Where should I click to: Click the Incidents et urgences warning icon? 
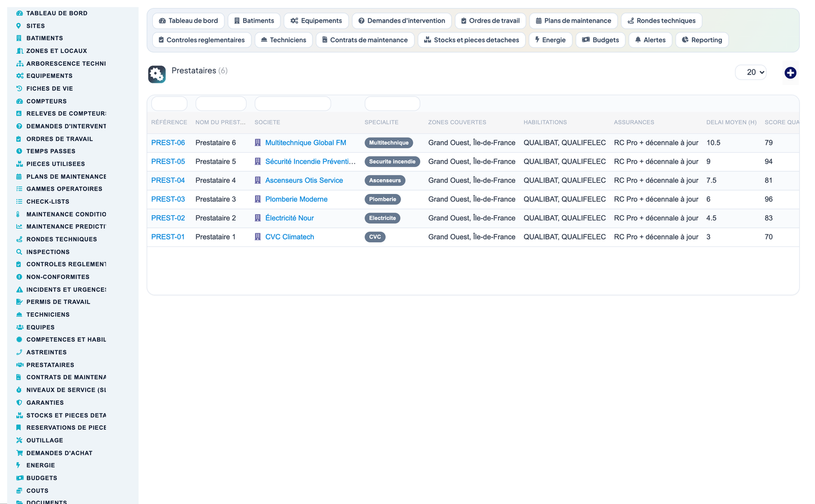(19, 290)
